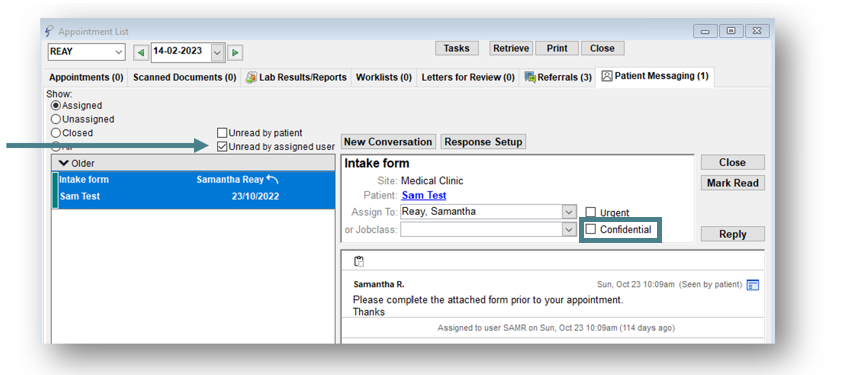Viewport: 852px width, 375px height.
Task: Open the or Jobclass dropdown
Action: click(569, 230)
